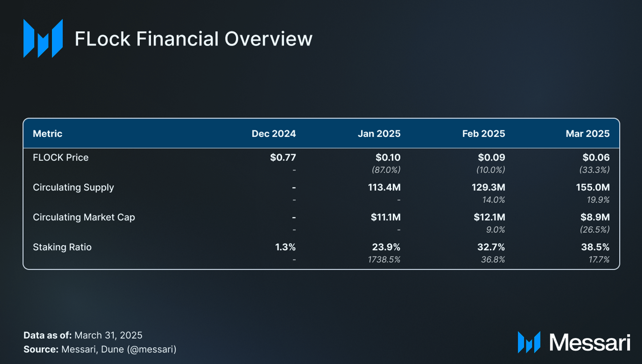
Task: Click the 14.0% supply change
Action: pos(494,200)
